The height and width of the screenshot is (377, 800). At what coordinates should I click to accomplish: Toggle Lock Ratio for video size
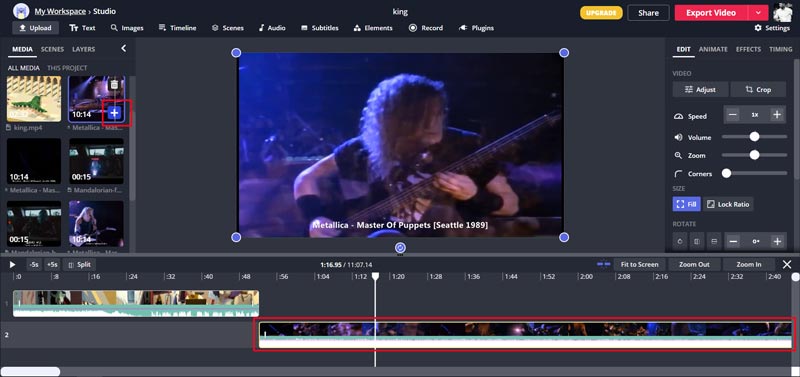click(728, 204)
